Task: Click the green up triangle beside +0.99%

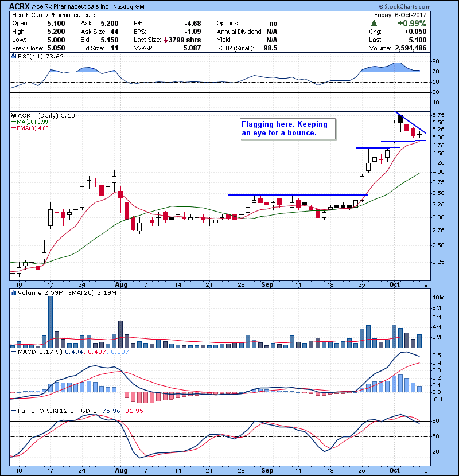Action: tap(374, 24)
